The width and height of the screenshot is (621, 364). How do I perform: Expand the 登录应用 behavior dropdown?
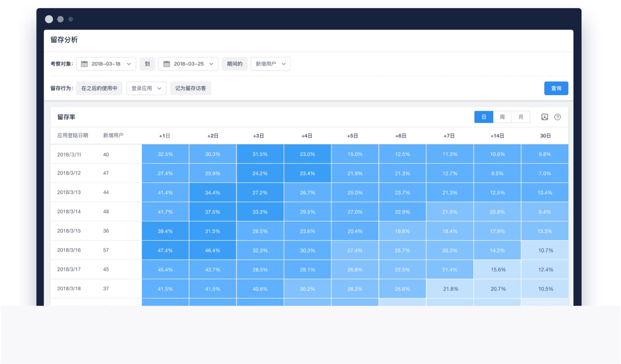point(146,88)
